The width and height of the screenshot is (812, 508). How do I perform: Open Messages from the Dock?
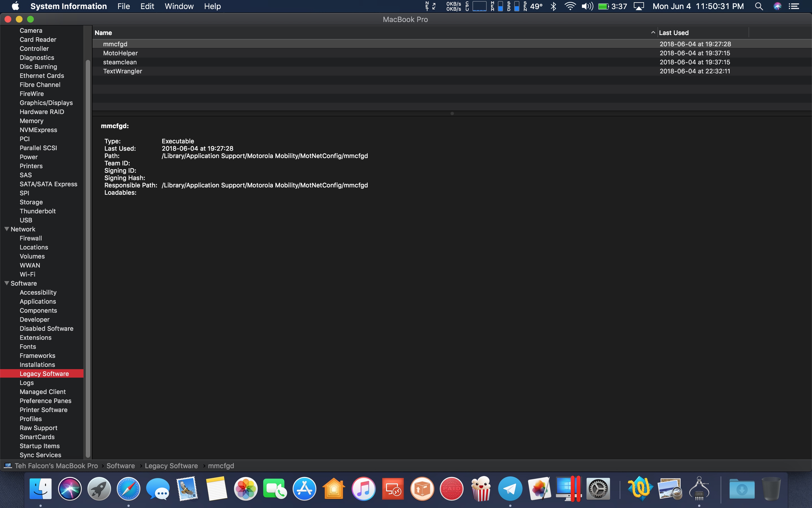point(158,489)
